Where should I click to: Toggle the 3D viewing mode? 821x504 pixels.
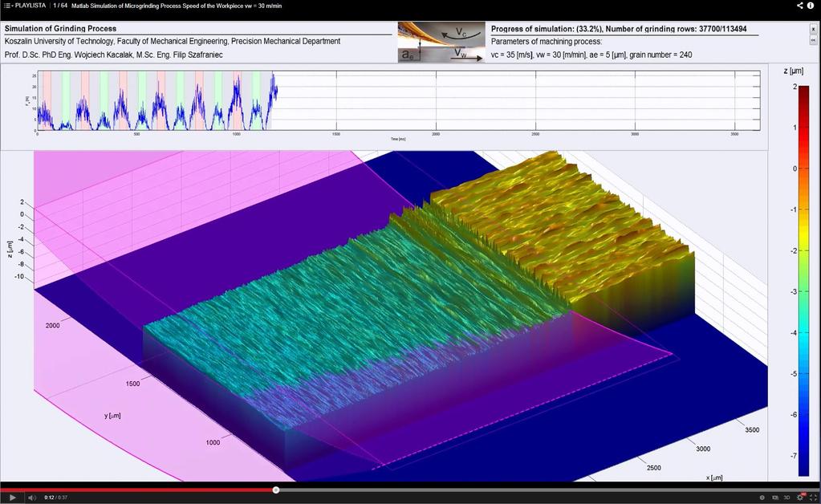coord(786,498)
